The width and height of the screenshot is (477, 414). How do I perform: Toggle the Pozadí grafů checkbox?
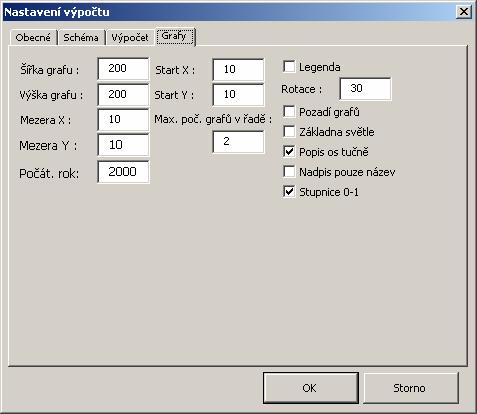pyautogui.click(x=289, y=112)
